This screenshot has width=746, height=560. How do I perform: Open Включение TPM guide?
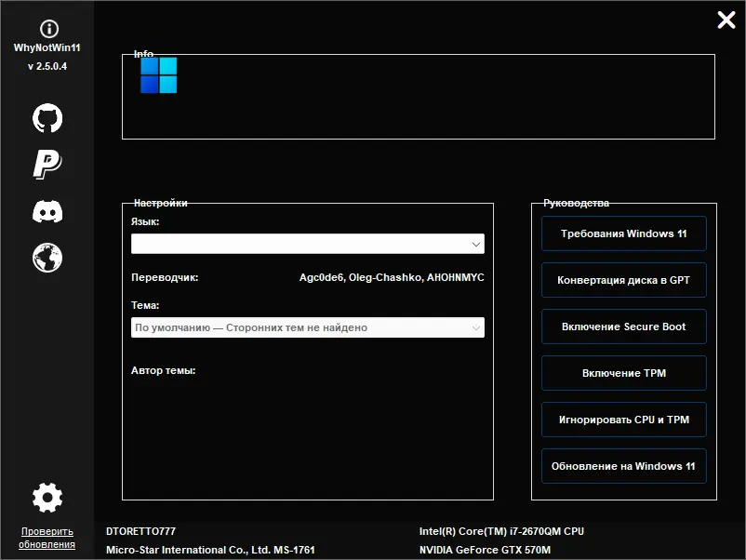click(624, 373)
